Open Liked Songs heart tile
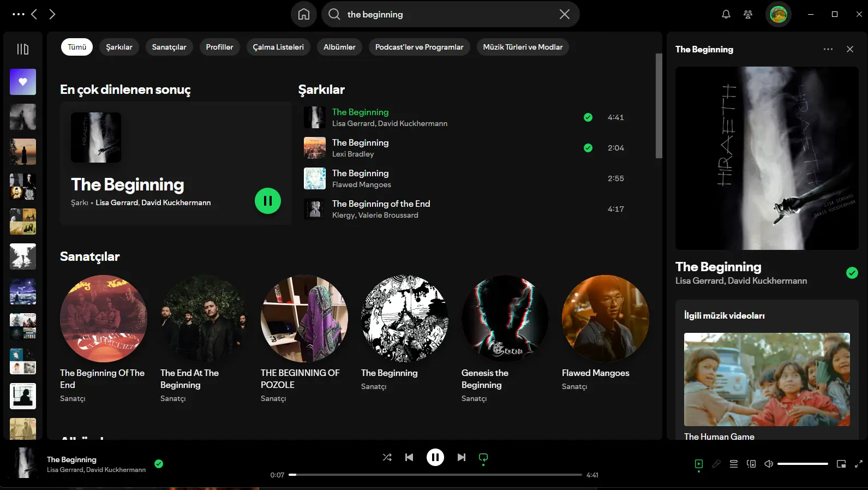The height and width of the screenshot is (490, 868). 23,82
